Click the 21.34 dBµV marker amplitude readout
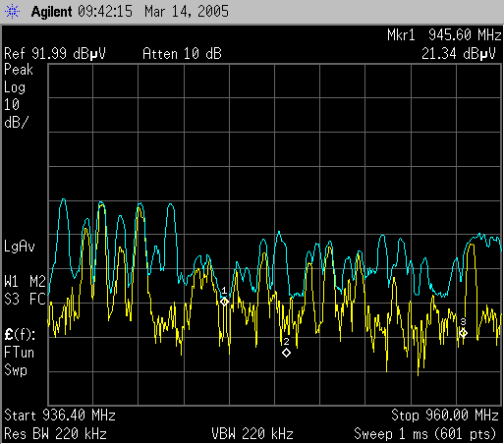This screenshot has width=504, height=444. [x=459, y=54]
